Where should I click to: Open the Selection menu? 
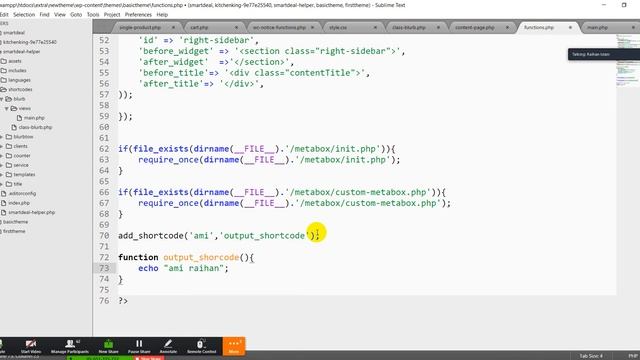click(x=24, y=14)
